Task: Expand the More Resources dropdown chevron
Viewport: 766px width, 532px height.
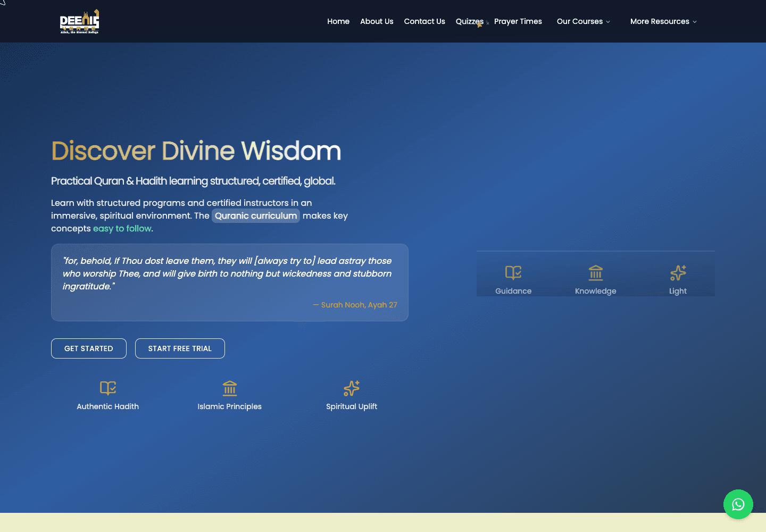Action: click(x=694, y=22)
